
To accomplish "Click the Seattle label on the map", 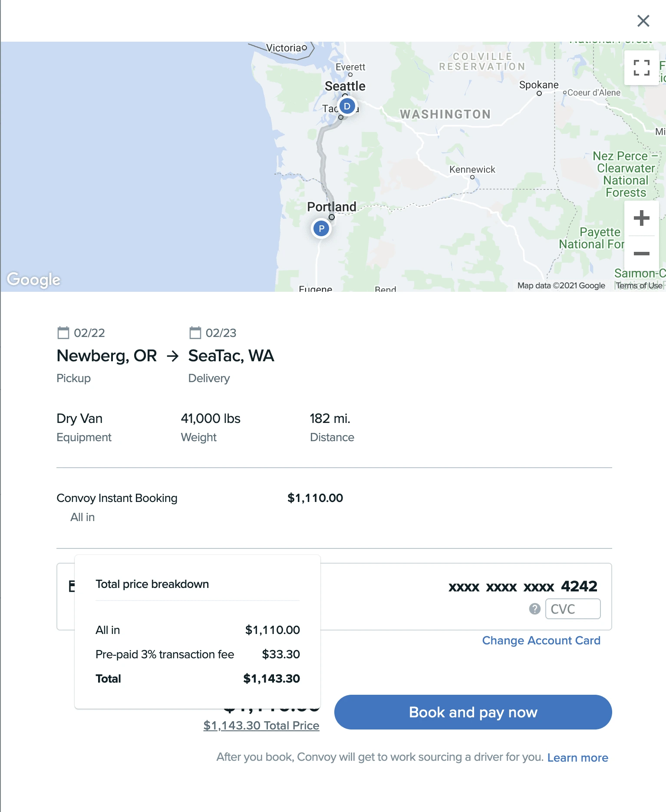I will pyautogui.click(x=345, y=86).
